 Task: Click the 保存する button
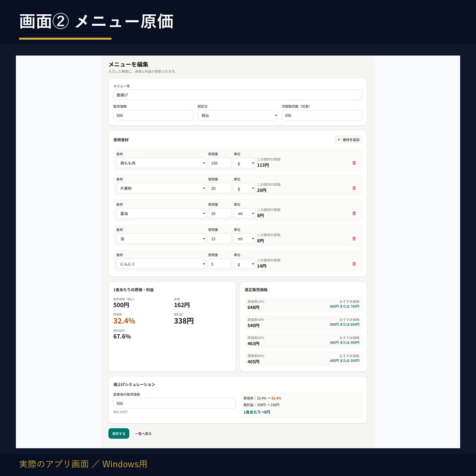(x=119, y=434)
